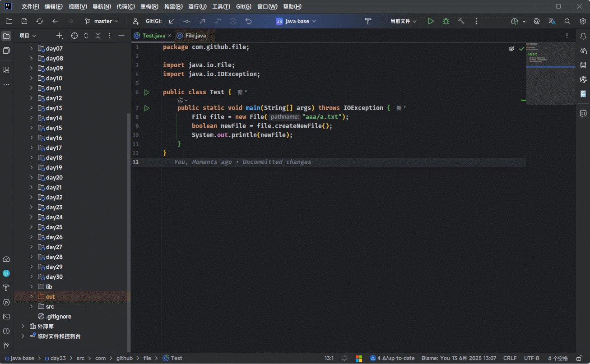The width and height of the screenshot is (590, 364).
Task: Click the Build hammer icon
Action: [461, 21]
